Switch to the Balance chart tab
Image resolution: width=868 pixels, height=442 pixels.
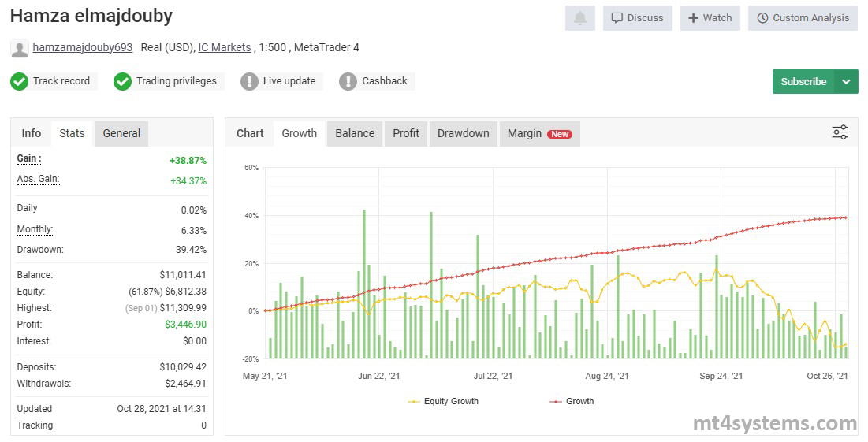[355, 133]
